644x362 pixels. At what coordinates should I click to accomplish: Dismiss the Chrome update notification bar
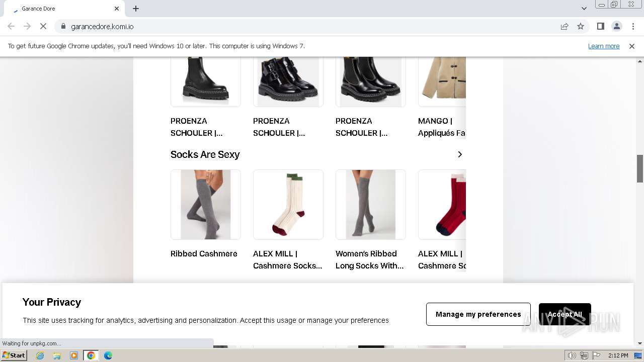(x=632, y=46)
